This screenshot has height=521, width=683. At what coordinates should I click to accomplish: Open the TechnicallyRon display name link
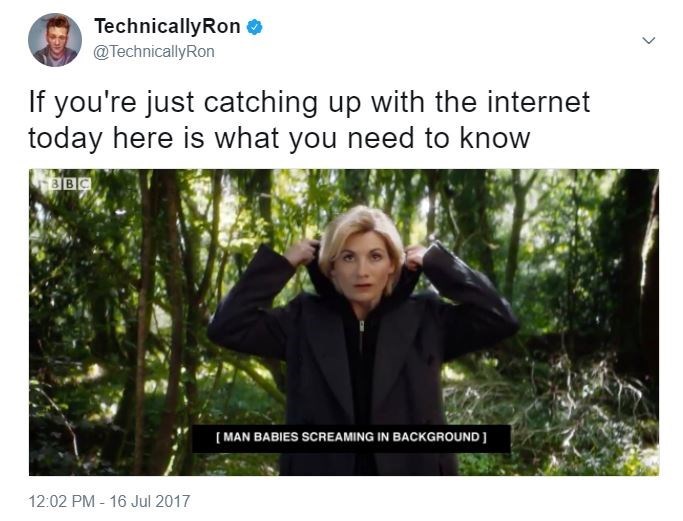pos(167,26)
